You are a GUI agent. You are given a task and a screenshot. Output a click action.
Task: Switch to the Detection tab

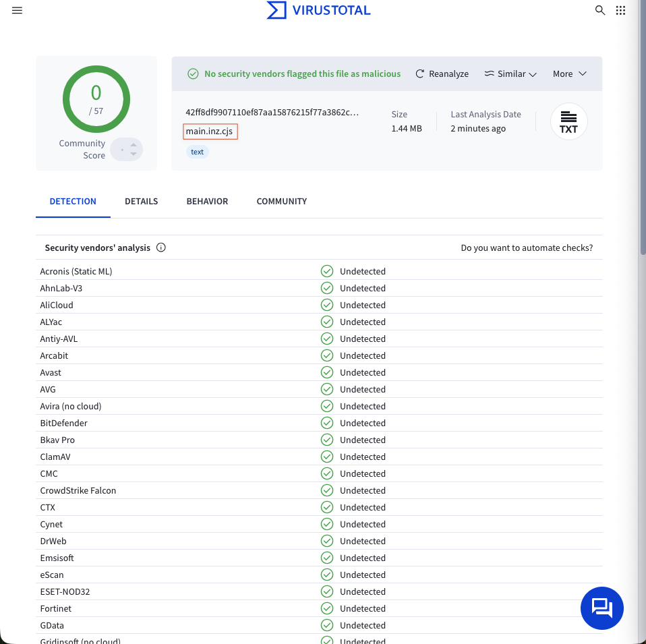(x=73, y=202)
